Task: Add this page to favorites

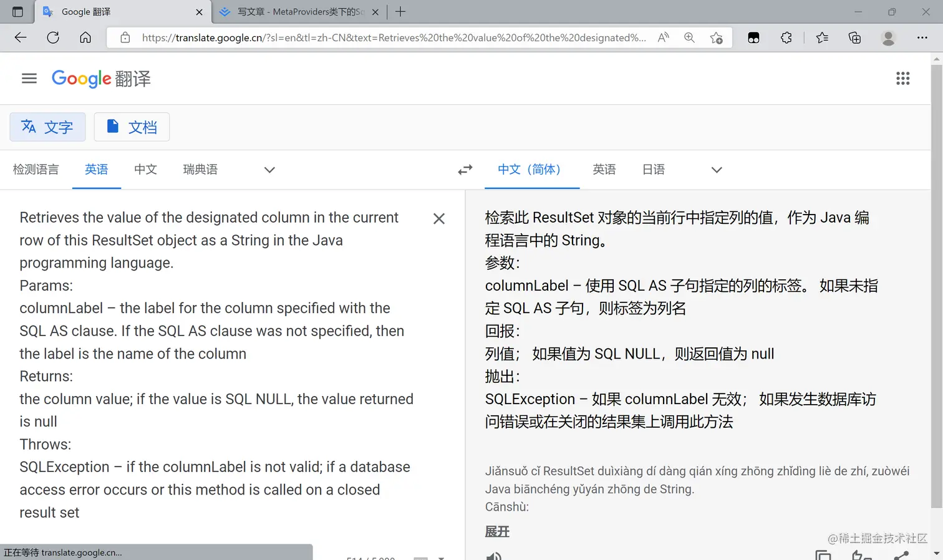Action: click(x=717, y=37)
